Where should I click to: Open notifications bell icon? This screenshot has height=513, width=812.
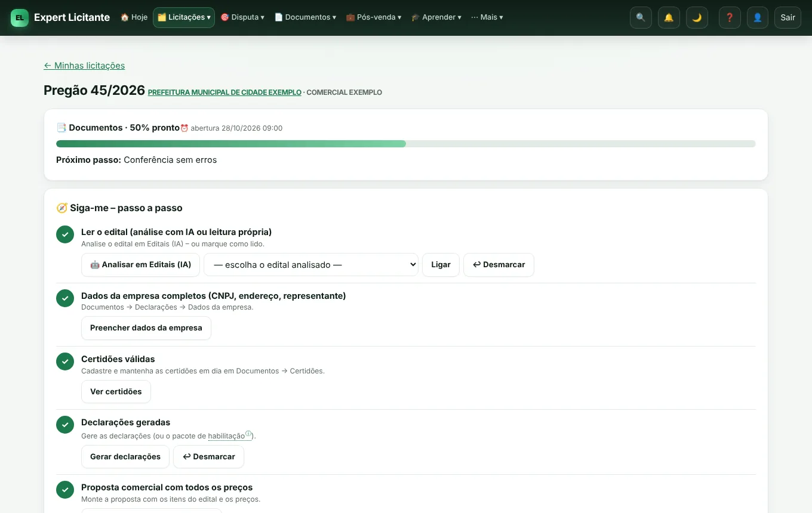coord(669,18)
